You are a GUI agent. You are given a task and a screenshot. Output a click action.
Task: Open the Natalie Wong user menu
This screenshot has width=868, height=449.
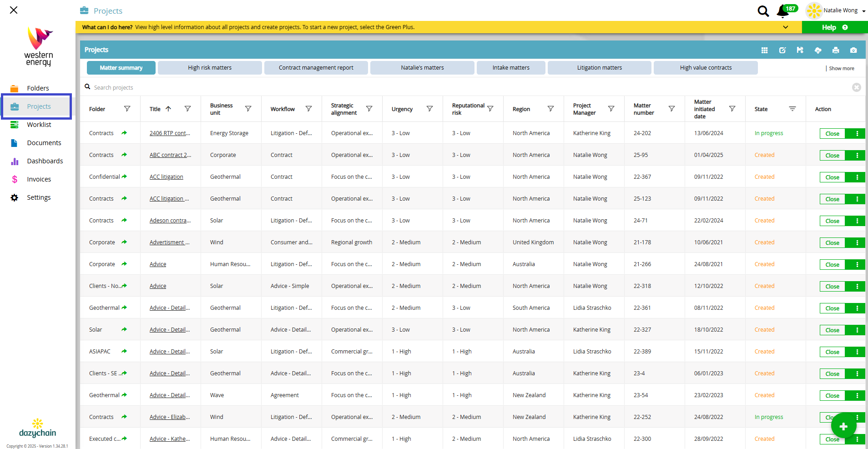(x=836, y=10)
